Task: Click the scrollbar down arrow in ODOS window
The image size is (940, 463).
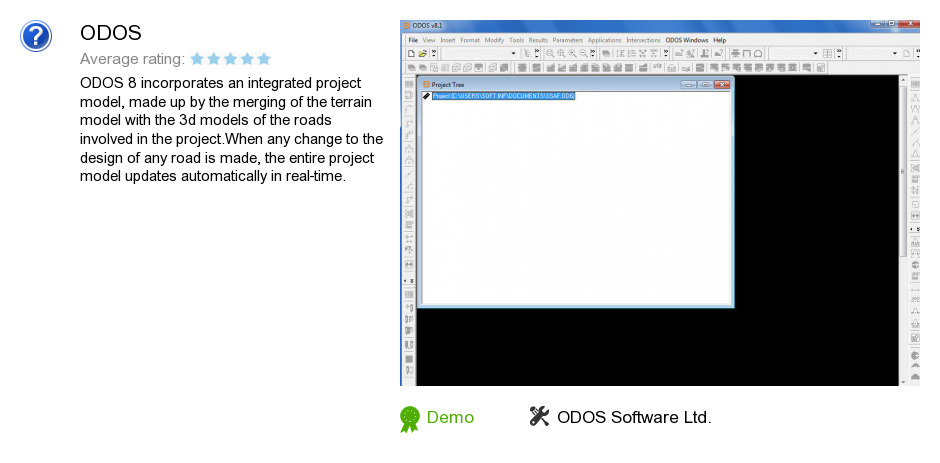Action: coord(903,381)
